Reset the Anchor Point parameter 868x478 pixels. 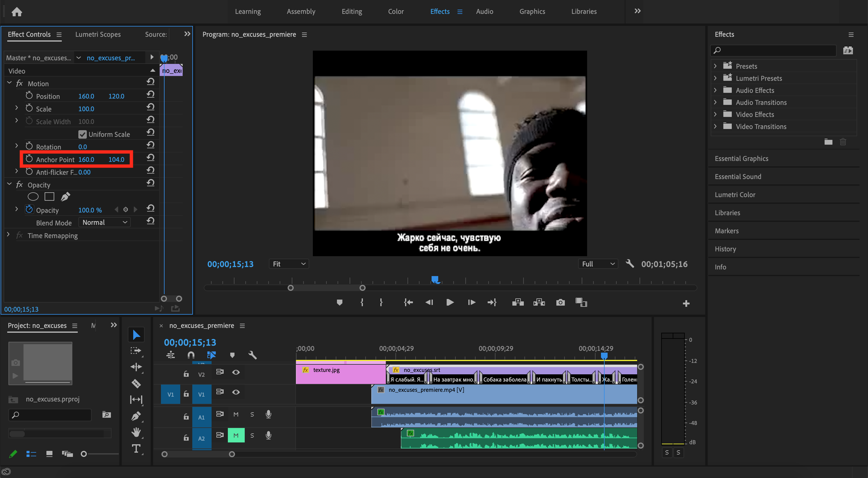coord(150,158)
